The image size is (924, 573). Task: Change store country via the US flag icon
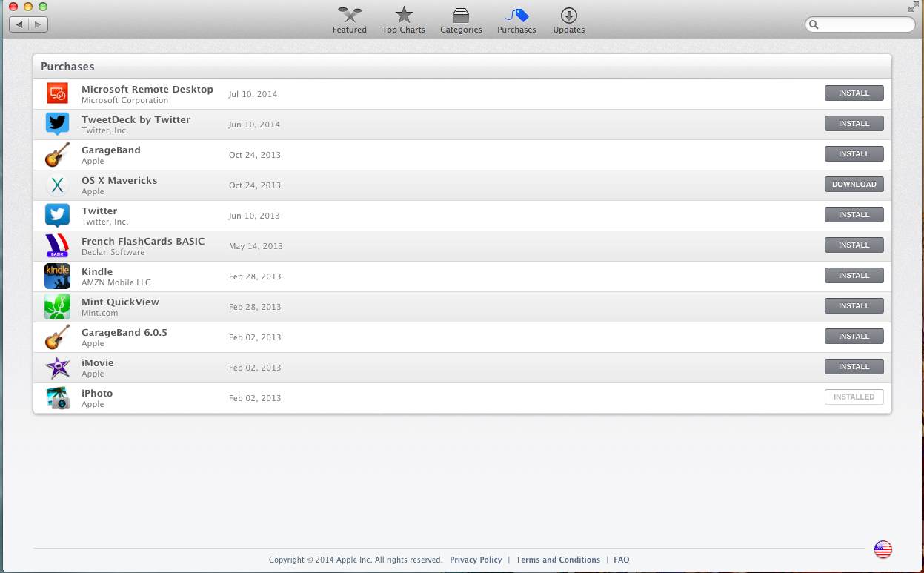pos(883,549)
